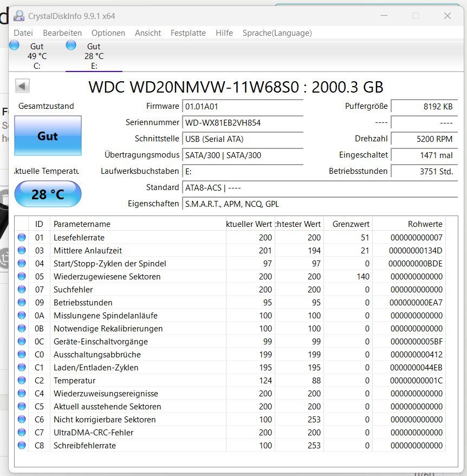Image resolution: width=467 pixels, height=476 pixels.
Task: Click the Standard field ATA8-ACS
Action: (320, 187)
